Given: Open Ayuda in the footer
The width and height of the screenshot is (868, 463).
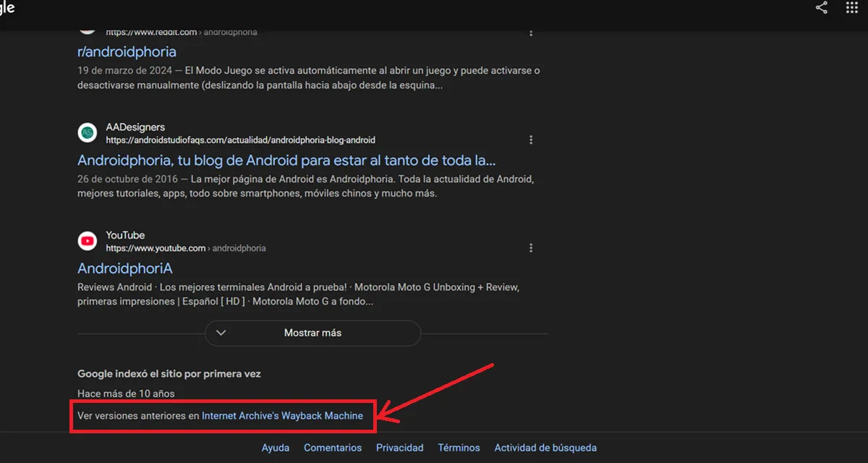Looking at the screenshot, I should click(276, 448).
